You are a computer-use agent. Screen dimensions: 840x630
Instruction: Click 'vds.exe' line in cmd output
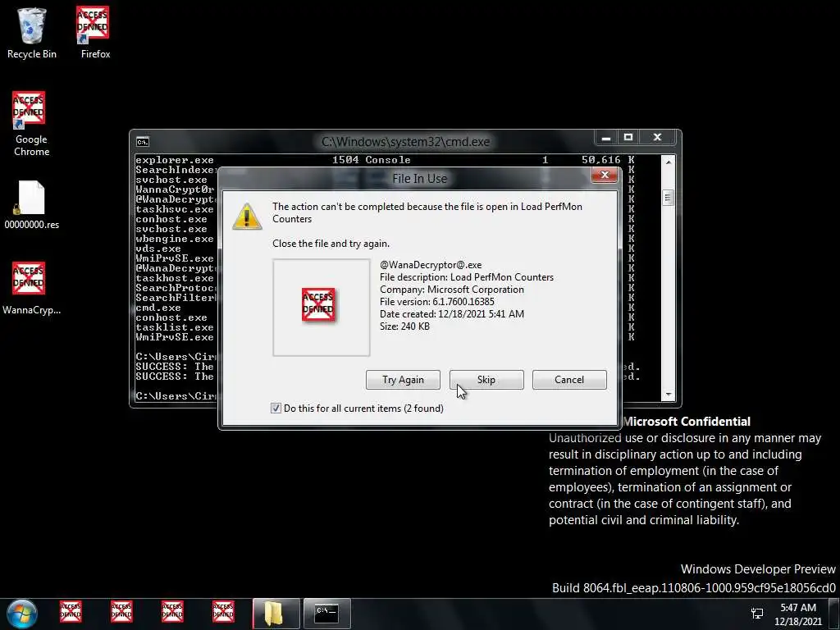[158, 249]
